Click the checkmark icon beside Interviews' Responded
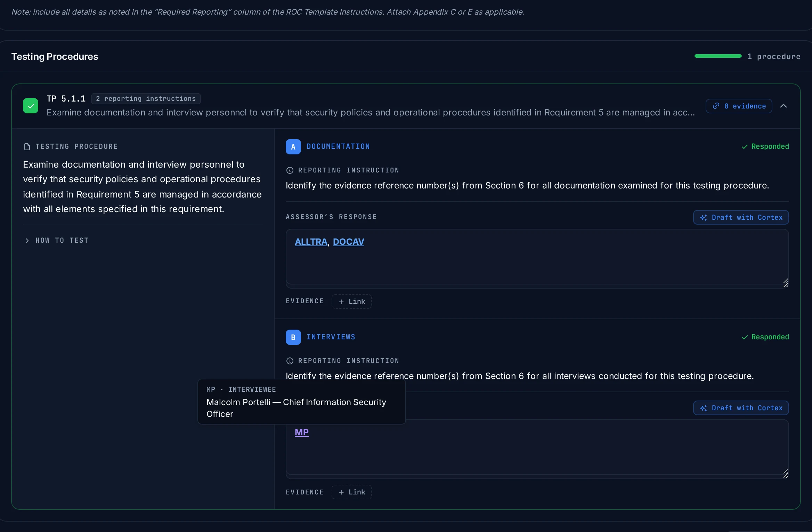812x532 pixels. tap(745, 337)
